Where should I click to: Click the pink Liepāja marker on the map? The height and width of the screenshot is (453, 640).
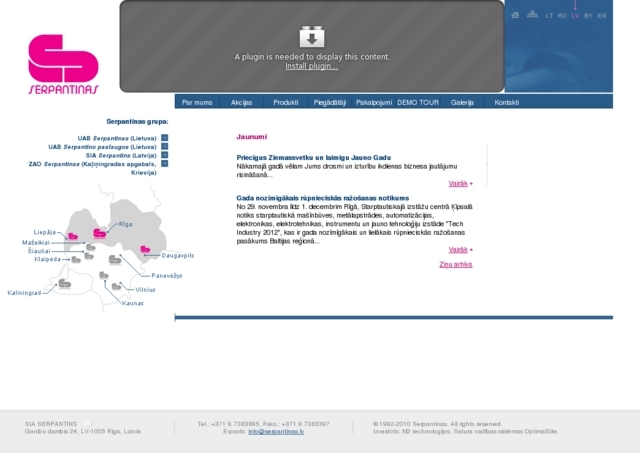click(72, 234)
